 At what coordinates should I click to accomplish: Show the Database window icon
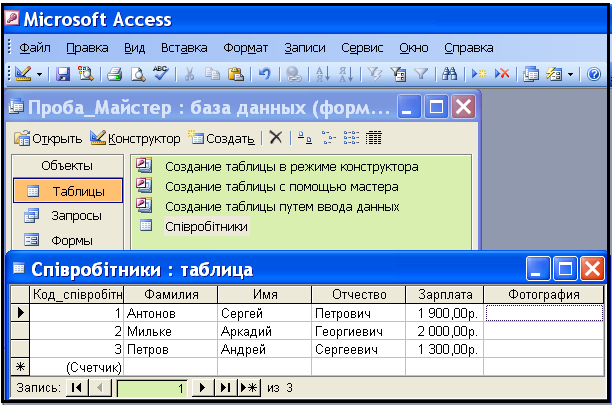click(x=531, y=73)
